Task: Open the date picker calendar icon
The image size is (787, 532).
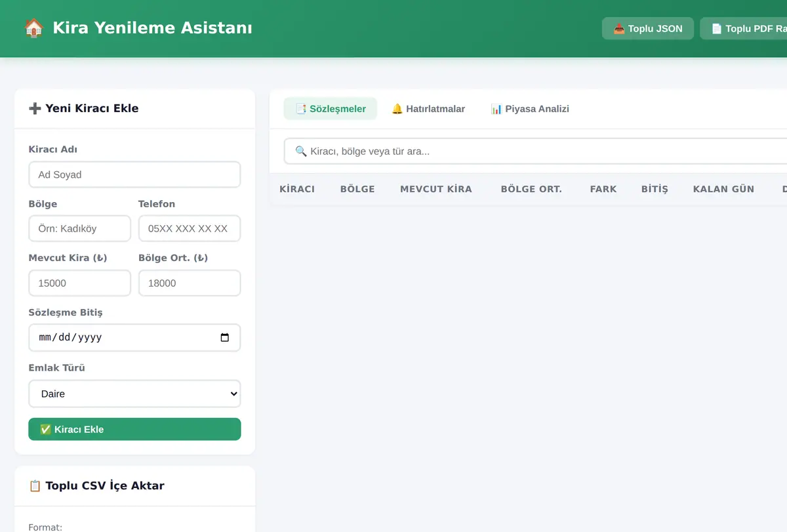Action: coord(225,338)
